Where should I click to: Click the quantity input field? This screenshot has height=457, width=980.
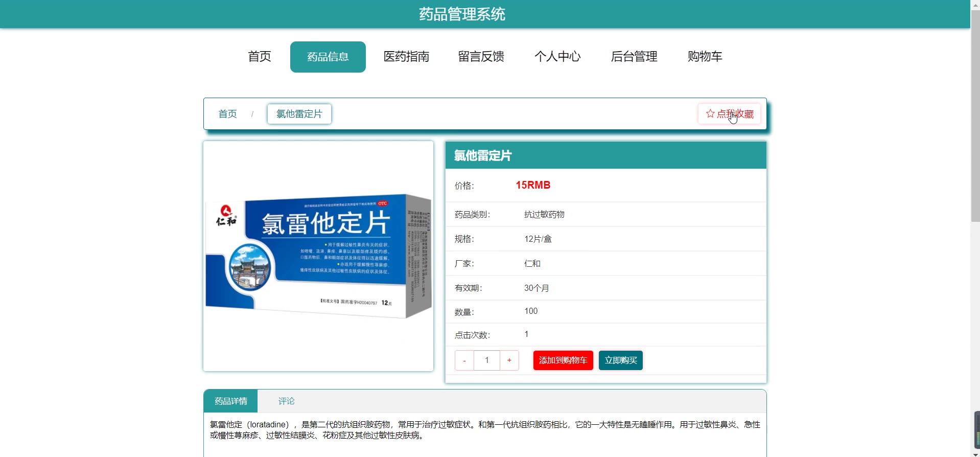pyautogui.click(x=487, y=360)
